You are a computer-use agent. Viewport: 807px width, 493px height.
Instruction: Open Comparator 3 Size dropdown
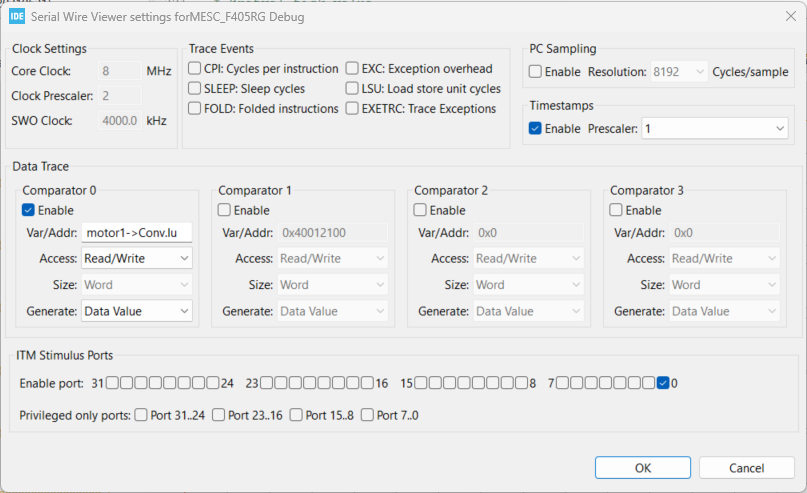click(x=725, y=285)
